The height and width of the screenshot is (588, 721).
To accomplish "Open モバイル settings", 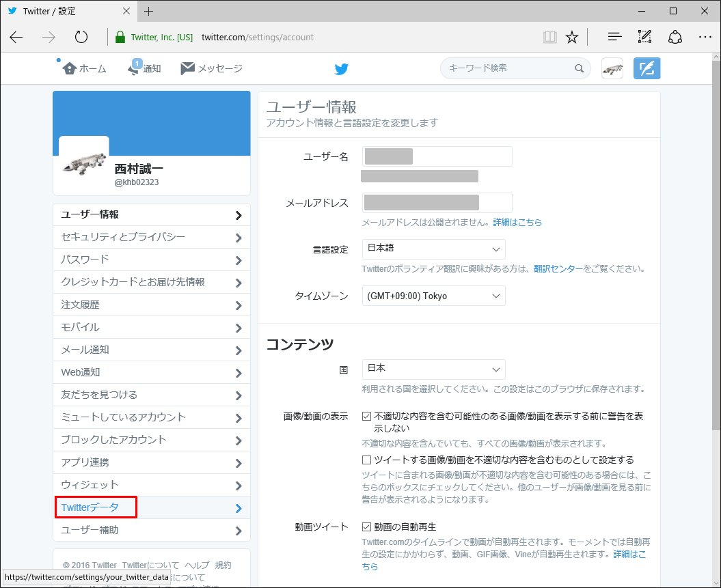I will point(152,327).
